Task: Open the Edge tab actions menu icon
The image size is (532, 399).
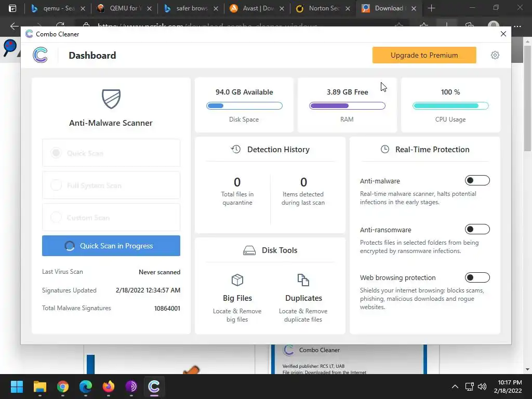Action: point(12,8)
